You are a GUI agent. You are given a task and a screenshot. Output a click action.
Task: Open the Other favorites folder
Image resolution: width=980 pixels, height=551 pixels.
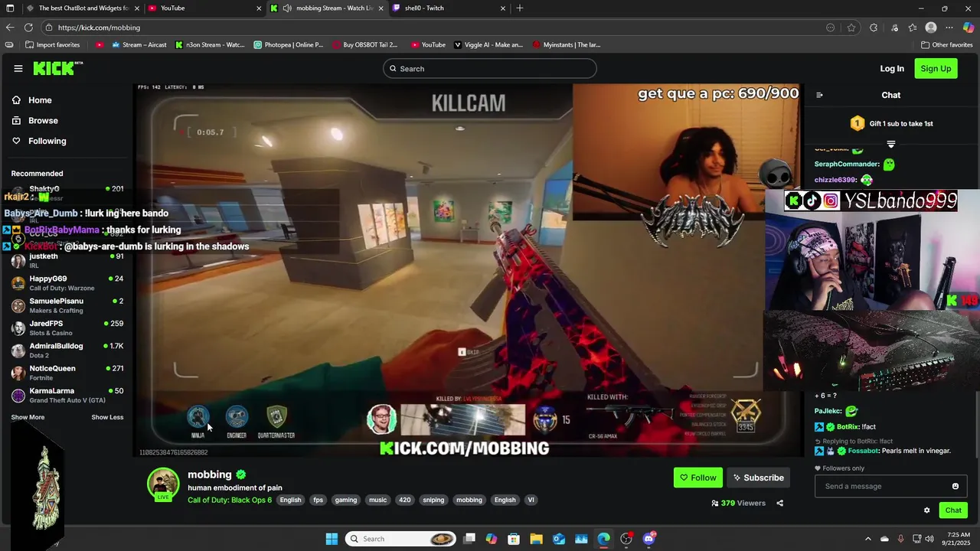(946, 45)
